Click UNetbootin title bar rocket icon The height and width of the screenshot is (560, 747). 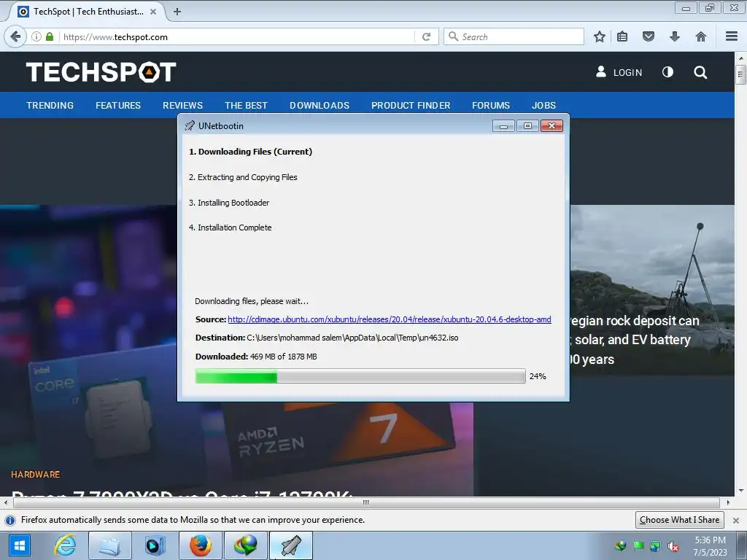tap(190, 125)
